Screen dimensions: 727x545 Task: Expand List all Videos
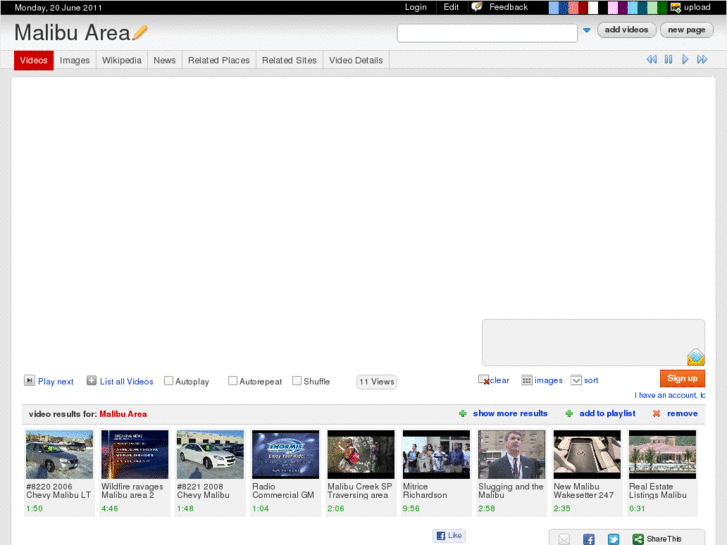point(91,381)
